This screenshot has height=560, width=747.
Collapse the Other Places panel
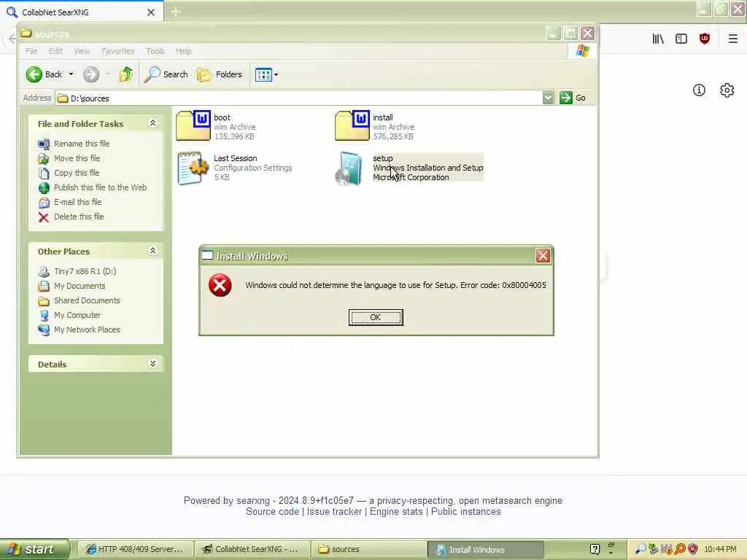(x=153, y=251)
